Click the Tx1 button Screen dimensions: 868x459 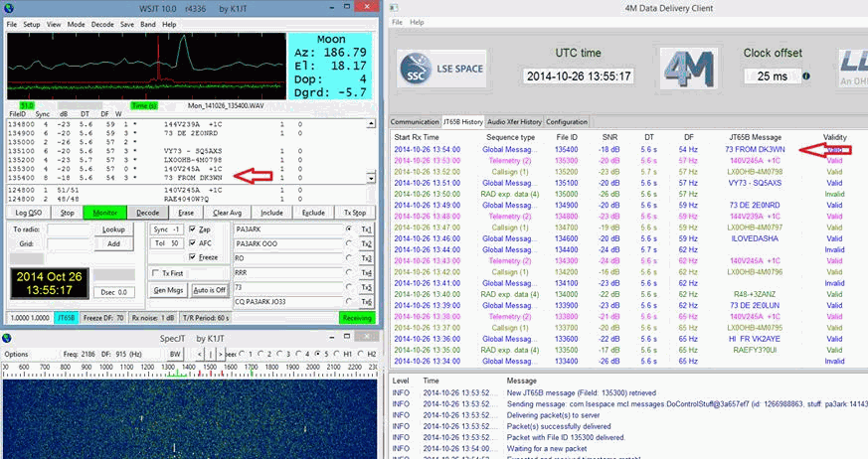366,229
